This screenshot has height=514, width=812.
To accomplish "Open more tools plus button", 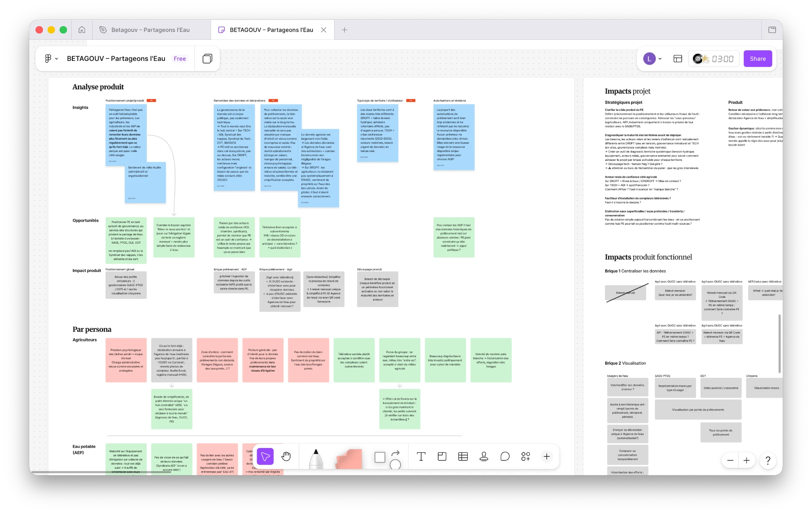I will (547, 456).
